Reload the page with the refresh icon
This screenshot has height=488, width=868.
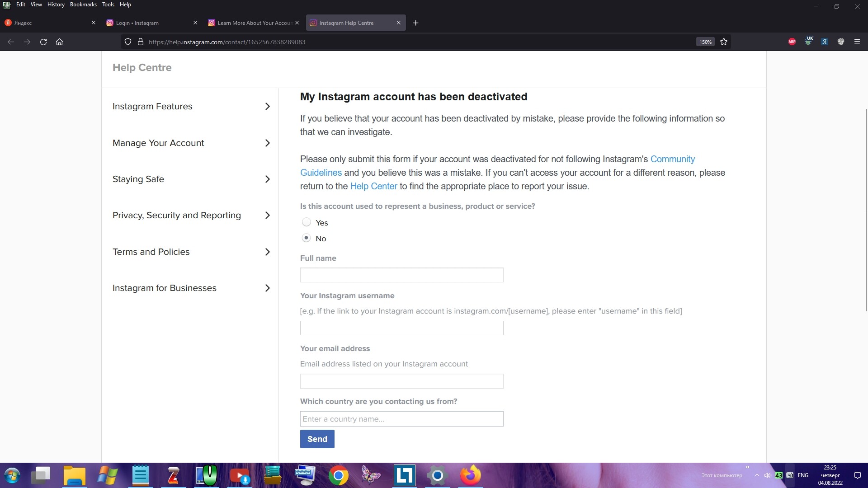point(43,42)
